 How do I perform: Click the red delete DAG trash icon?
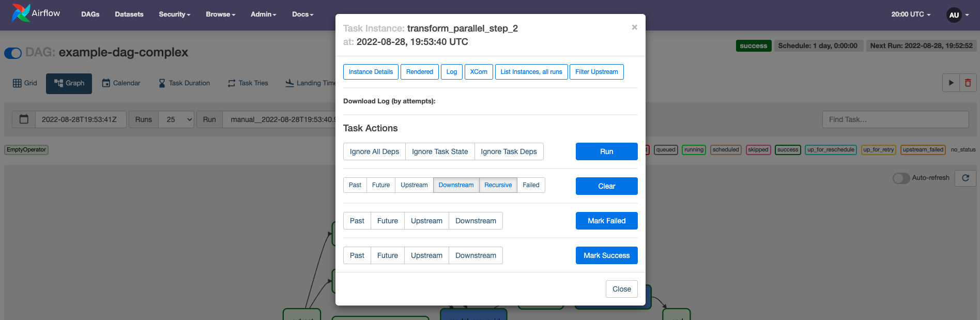(x=968, y=83)
